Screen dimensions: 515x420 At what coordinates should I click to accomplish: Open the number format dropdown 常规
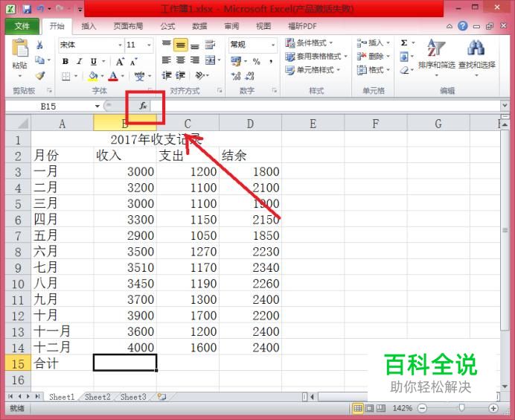(273, 45)
